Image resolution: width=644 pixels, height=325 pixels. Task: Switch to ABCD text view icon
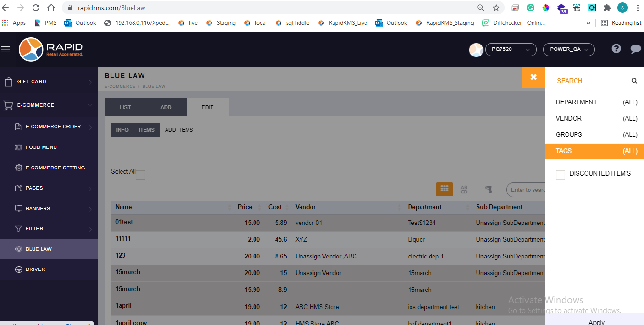pos(464,190)
